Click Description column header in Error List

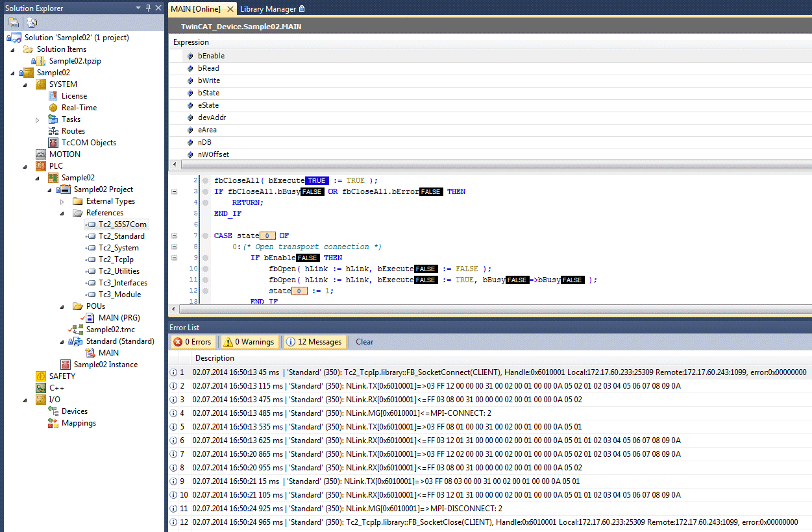pyautogui.click(x=215, y=358)
